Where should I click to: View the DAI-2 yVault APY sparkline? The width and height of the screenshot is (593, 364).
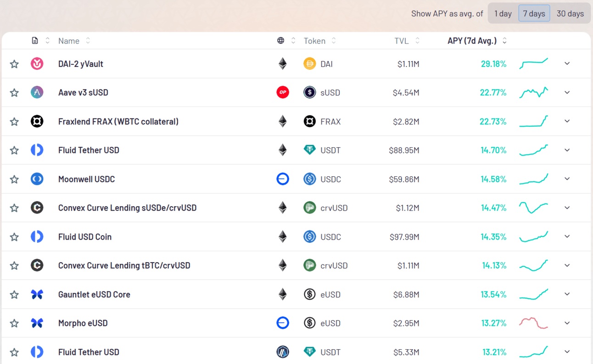pyautogui.click(x=533, y=63)
